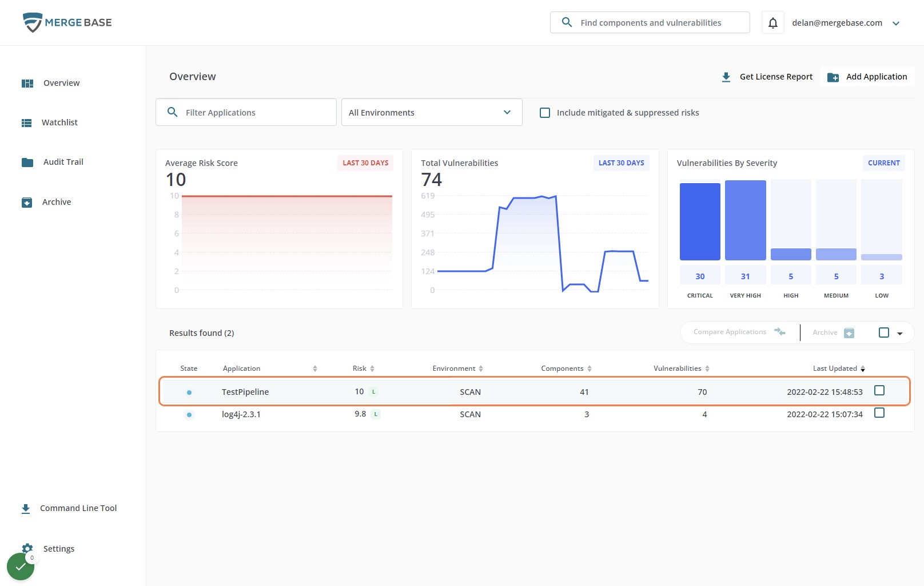
Task: Click the search magnifier in top search bar
Action: 567,22
